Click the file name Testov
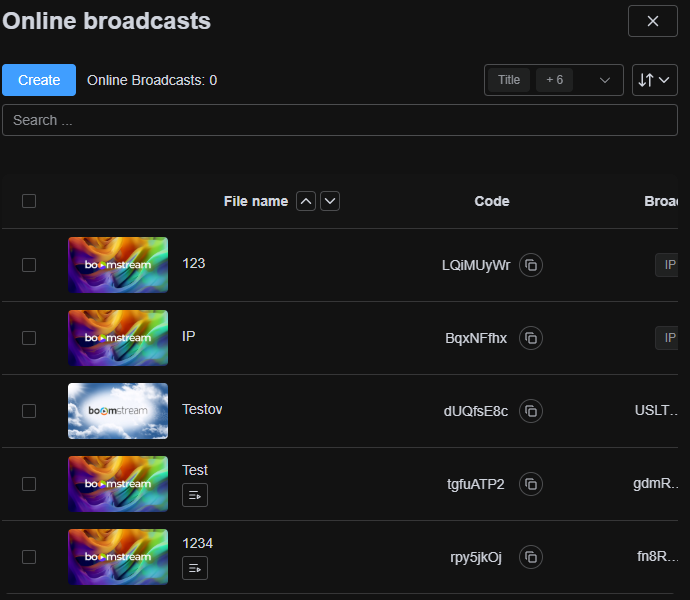This screenshot has width=690, height=600. click(202, 409)
